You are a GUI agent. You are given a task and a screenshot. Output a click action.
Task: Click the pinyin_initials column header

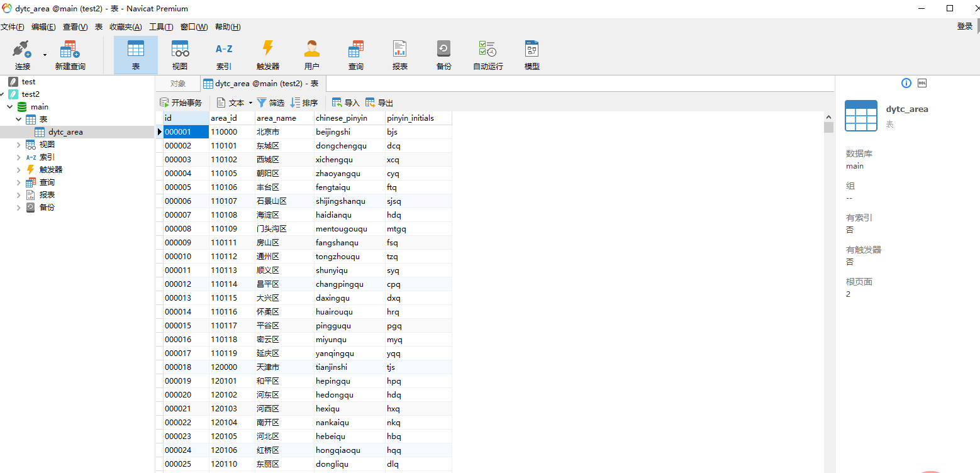(418, 118)
